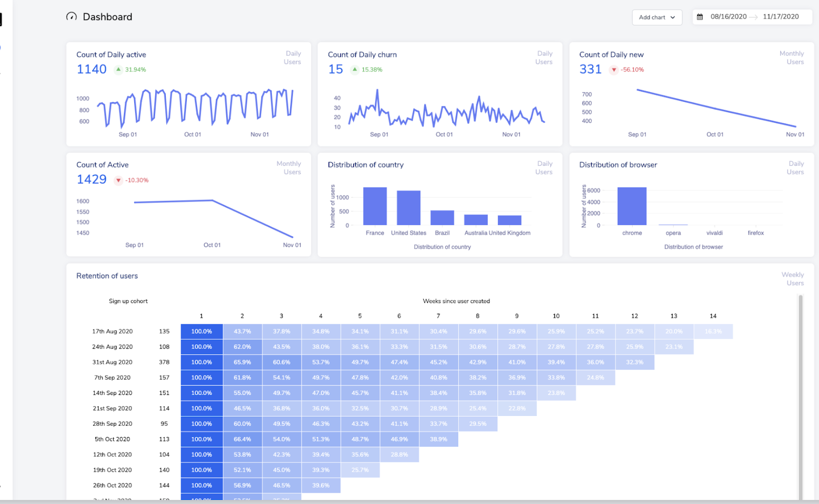The width and height of the screenshot is (819, 504).
Task: Open the Count of Daily churn card title
Action: (362, 55)
